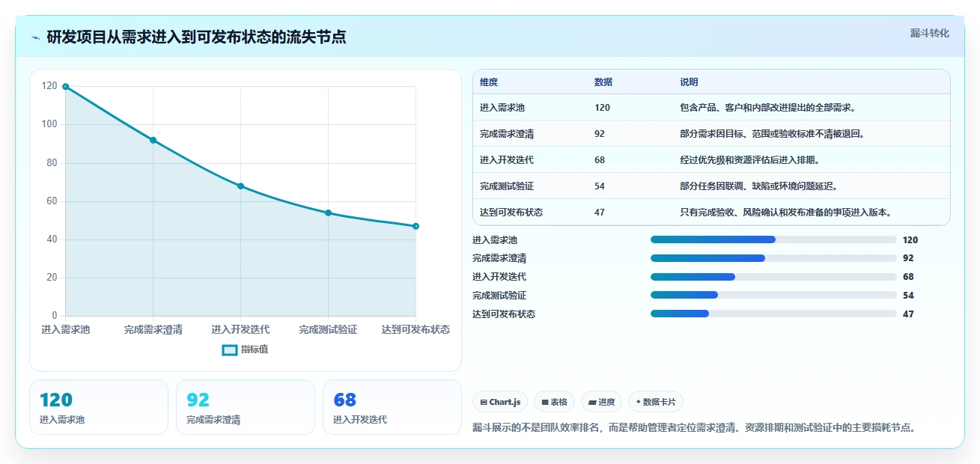Click the chart data point at 完成需求澄清

[153, 140]
